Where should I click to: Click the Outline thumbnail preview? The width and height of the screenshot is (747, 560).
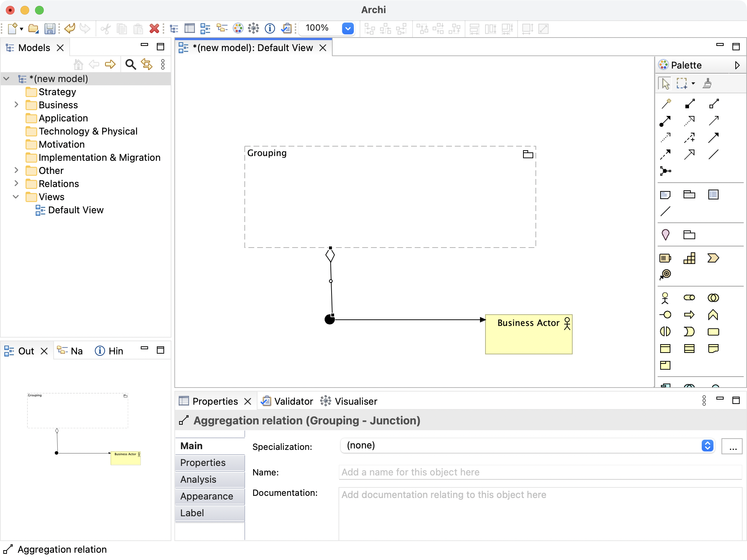(84, 429)
